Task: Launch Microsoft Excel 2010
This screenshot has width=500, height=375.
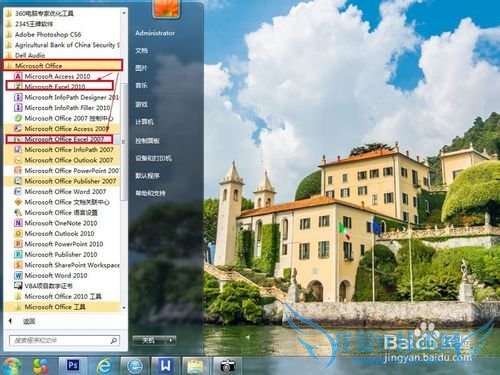Action: click(55, 87)
